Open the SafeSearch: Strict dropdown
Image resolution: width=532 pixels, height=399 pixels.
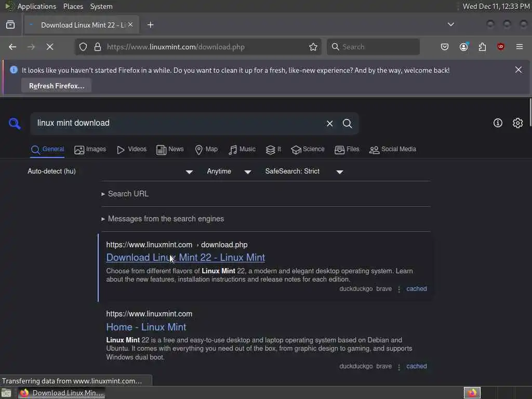click(x=304, y=171)
